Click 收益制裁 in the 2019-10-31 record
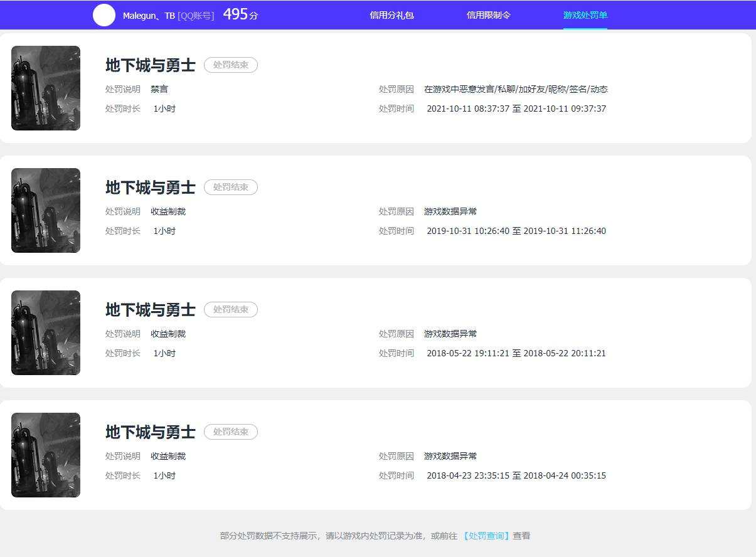The height and width of the screenshot is (557, 756). (x=168, y=211)
